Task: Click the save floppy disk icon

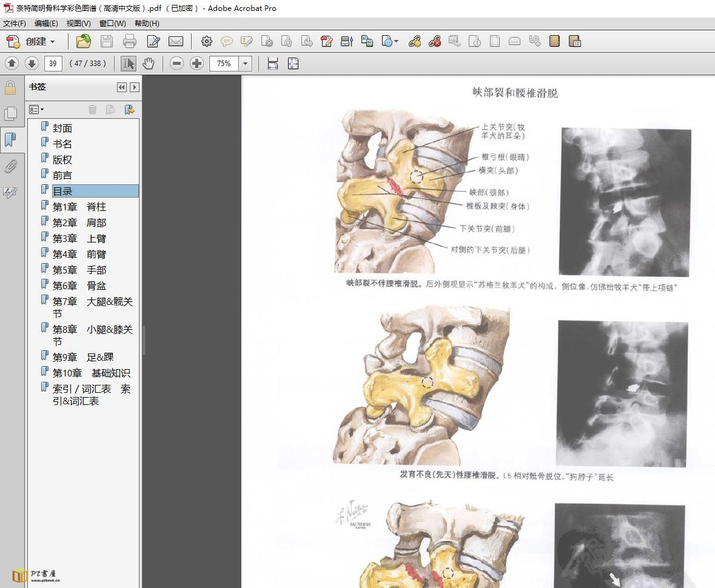Action: coord(107,41)
